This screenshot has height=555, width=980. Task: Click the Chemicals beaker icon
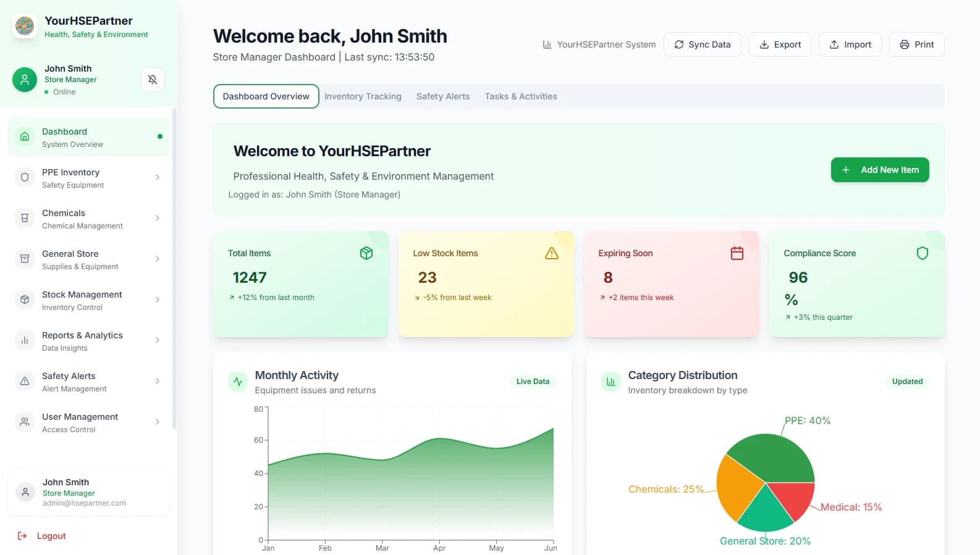point(25,219)
